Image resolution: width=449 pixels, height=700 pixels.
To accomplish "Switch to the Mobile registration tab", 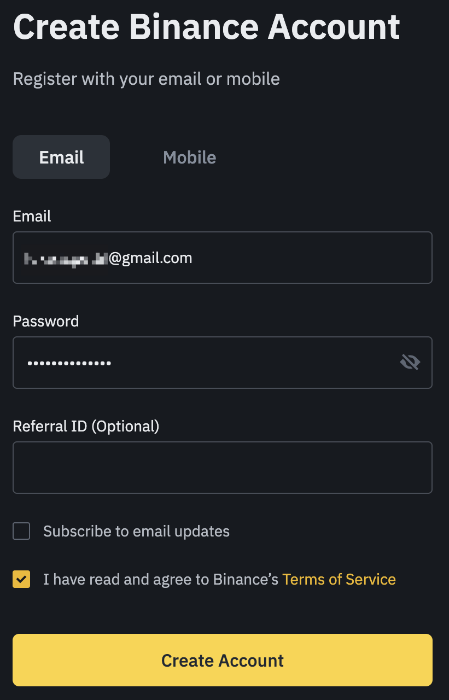I will (x=189, y=157).
